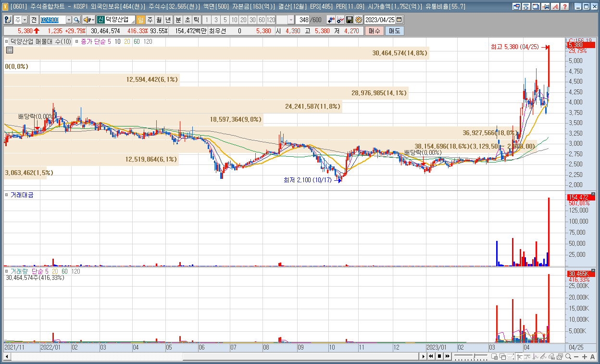The height and width of the screenshot is (364, 600).
Task: Click the pin window icon in title bar
Action: pos(546,7)
